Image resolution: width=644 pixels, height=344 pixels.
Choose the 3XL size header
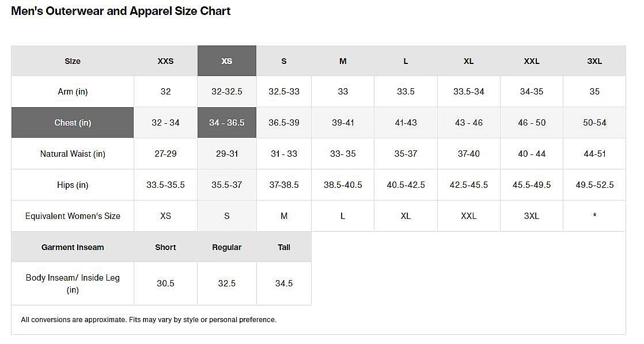(x=594, y=61)
